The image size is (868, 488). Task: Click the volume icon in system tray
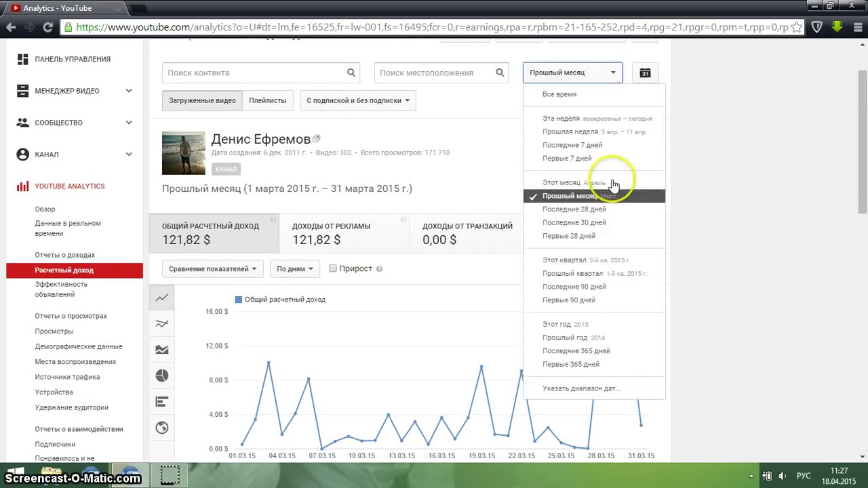[782, 476]
